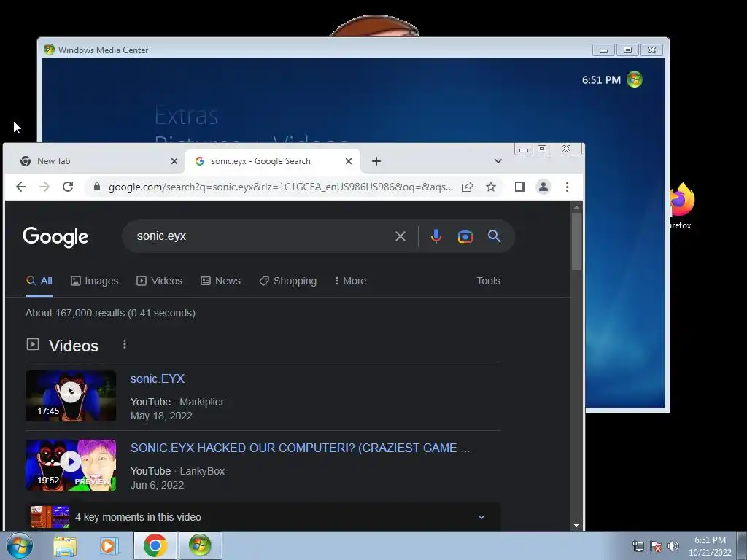747x560 pixels.
Task: Open Windows Explorer from the taskbar
Action: pos(65,546)
